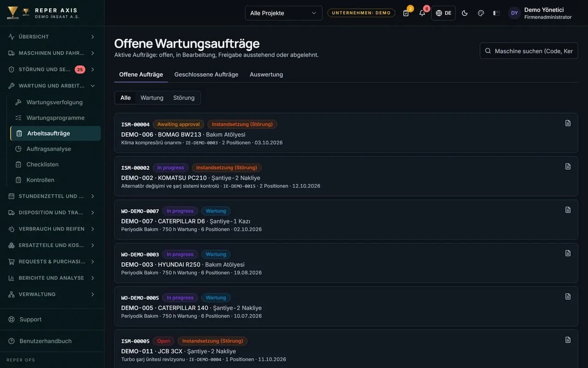Click into the Maschine suchen search field
Viewport: 588px width, 368px height.
tap(529, 51)
